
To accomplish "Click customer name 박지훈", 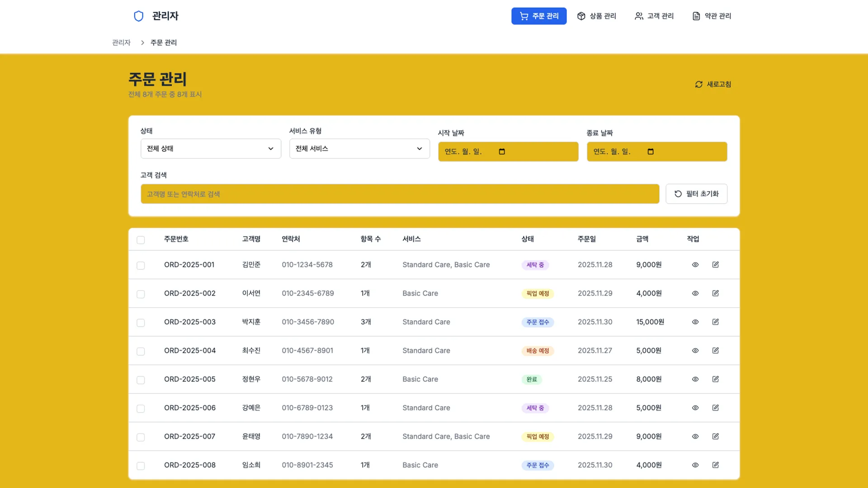I will click(251, 322).
